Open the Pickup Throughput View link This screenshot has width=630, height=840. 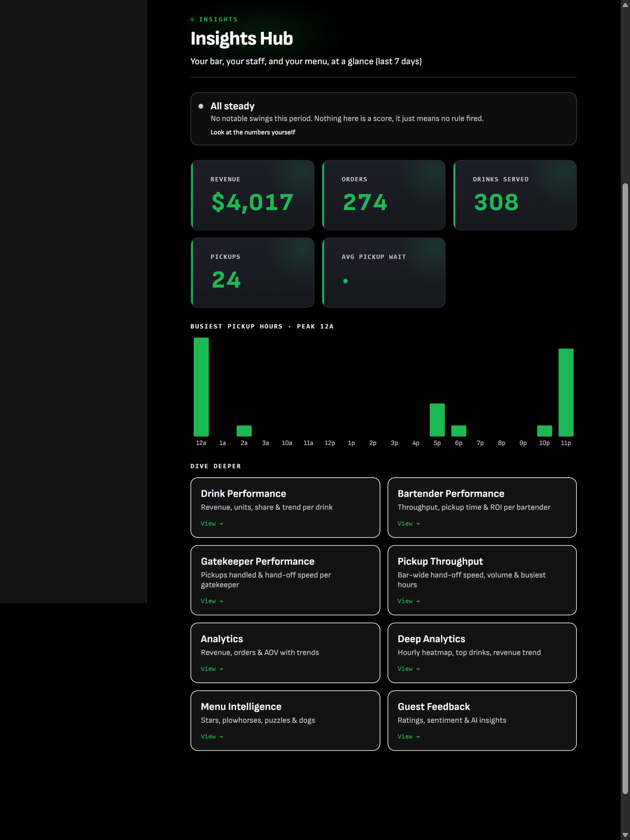409,601
